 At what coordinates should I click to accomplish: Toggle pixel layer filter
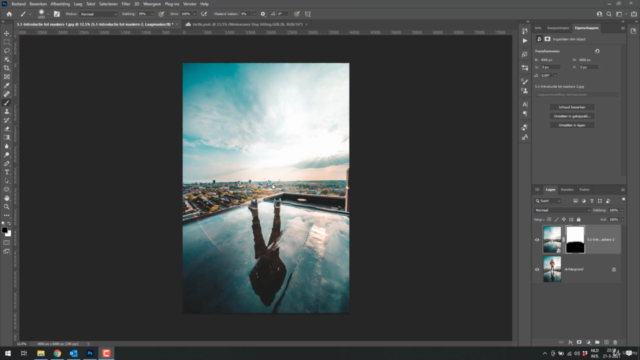576,201
